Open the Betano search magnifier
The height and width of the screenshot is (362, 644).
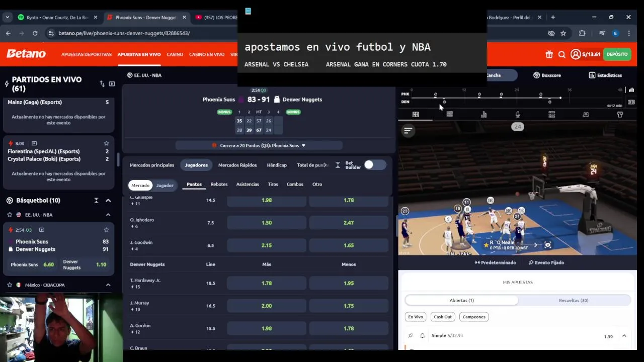562,54
